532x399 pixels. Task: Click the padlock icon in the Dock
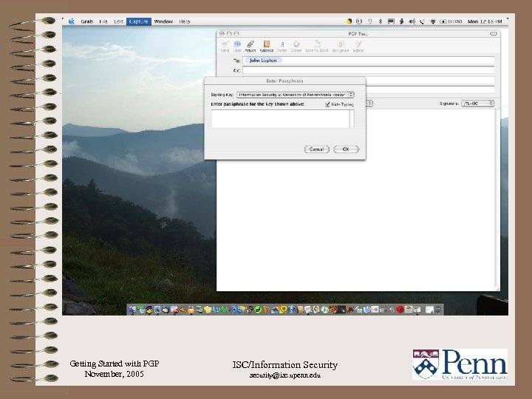[x=191, y=310]
